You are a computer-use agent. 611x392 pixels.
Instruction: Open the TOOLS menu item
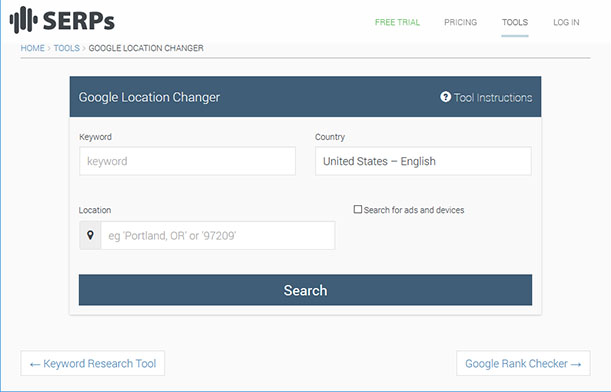[515, 22]
